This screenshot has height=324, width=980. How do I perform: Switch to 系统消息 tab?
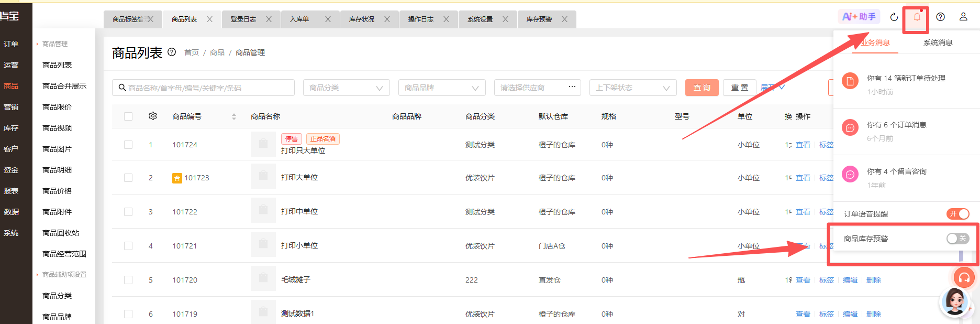point(938,42)
